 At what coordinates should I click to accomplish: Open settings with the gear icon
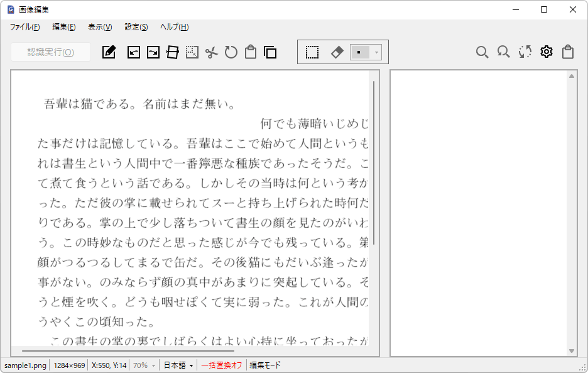pyautogui.click(x=547, y=52)
